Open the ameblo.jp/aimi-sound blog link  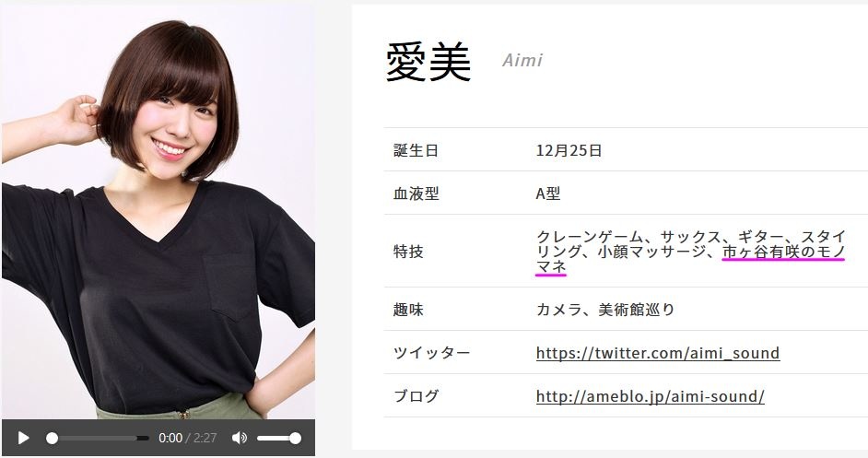[x=650, y=396]
